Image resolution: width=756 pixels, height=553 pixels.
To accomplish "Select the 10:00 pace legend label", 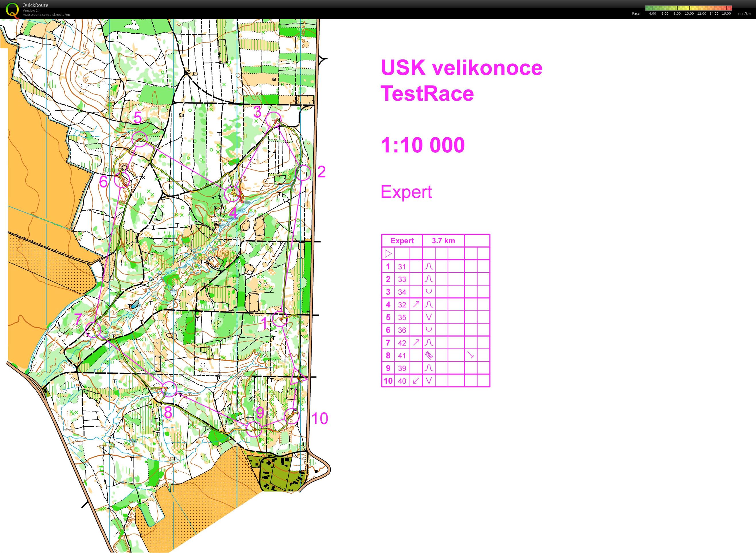I will point(689,14).
